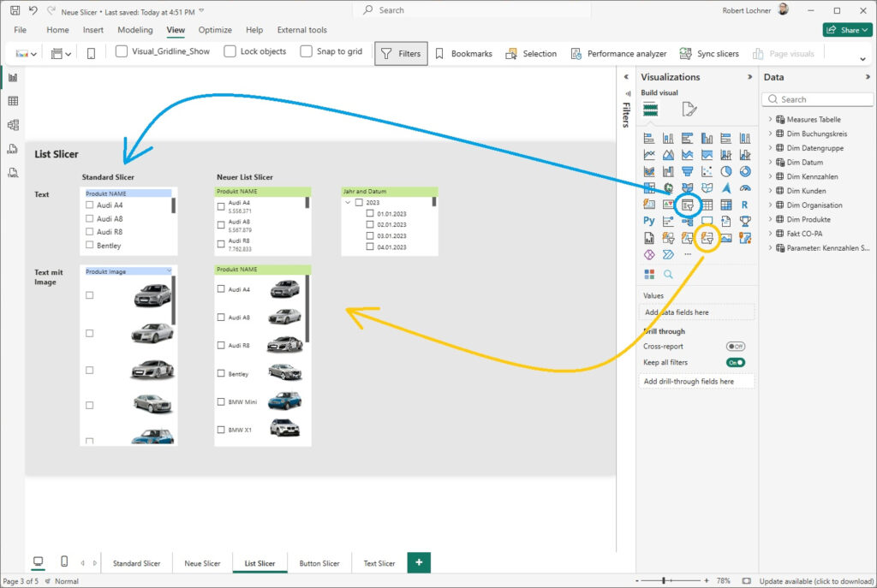Switch to Format visual pane icon
Image resolution: width=877 pixels, height=588 pixels.
[x=689, y=109]
